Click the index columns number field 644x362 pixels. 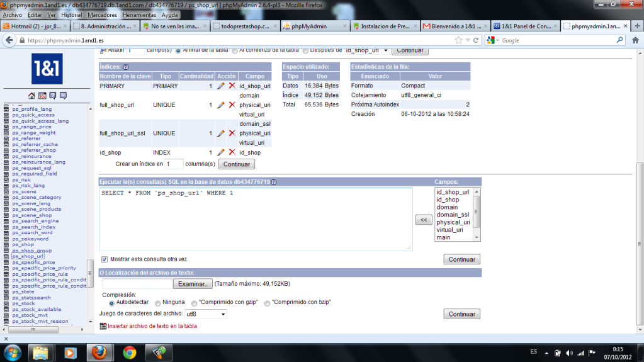pyautogui.click(x=174, y=164)
